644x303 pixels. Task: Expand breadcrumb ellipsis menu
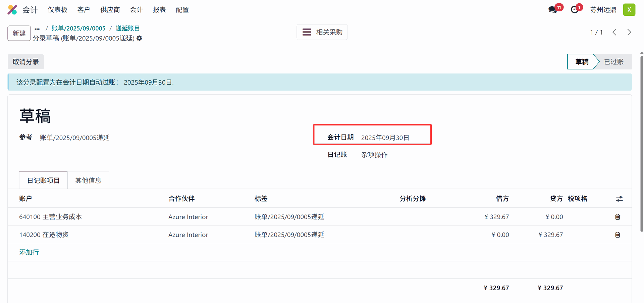click(x=37, y=29)
